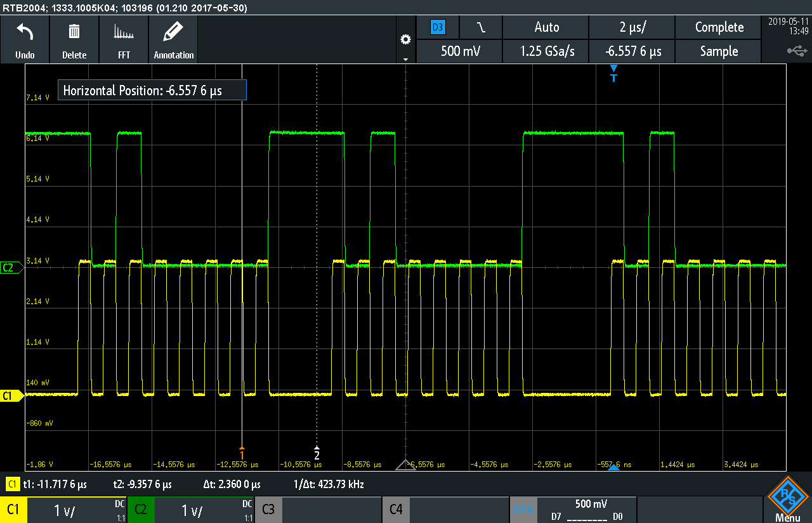The width and height of the screenshot is (812, 523).
Task: Click the RTB2004 device title bar text
Action: [125, 8]
